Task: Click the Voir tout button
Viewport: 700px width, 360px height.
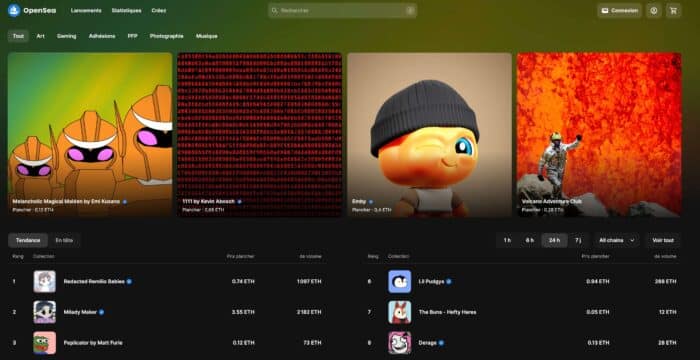Action: 662,240
